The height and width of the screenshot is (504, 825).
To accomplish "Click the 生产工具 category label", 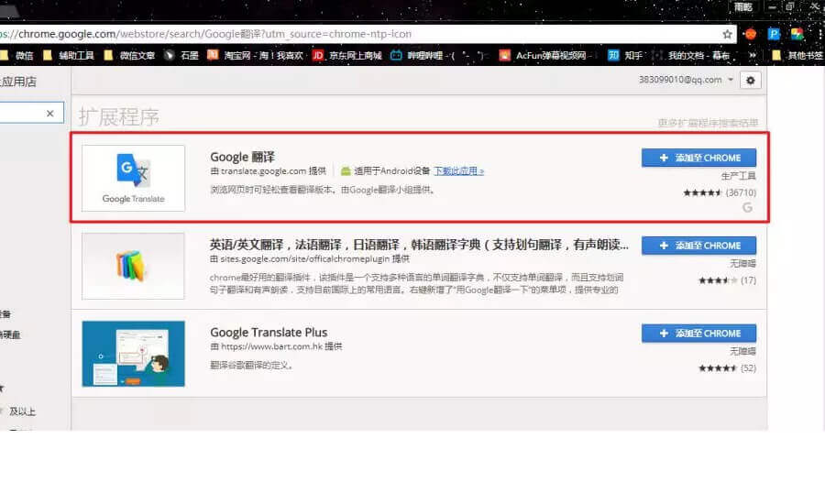I will click(x=739, y=176).
